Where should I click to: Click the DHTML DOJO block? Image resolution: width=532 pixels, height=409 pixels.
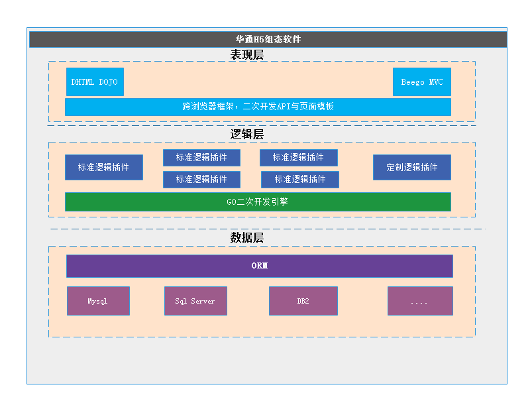95,82
